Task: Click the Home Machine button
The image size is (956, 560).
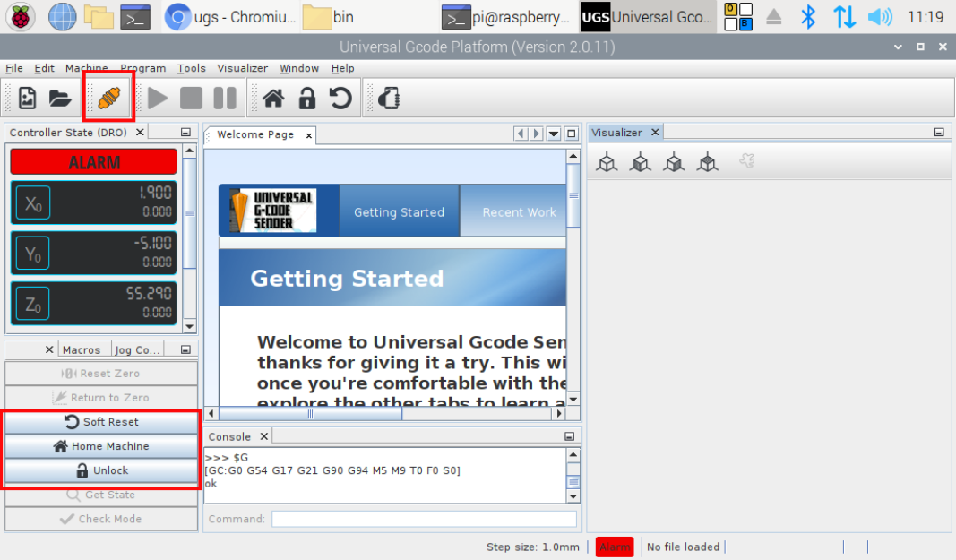Action: pos(101,446)
